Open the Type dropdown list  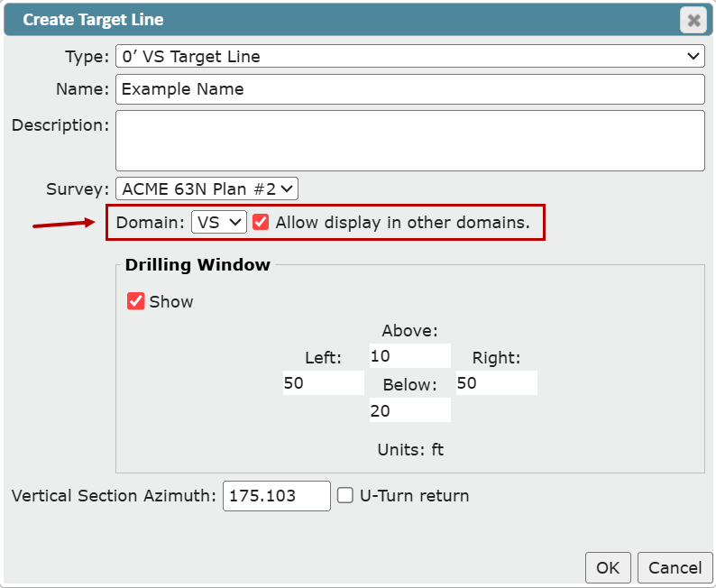point(410,56)
